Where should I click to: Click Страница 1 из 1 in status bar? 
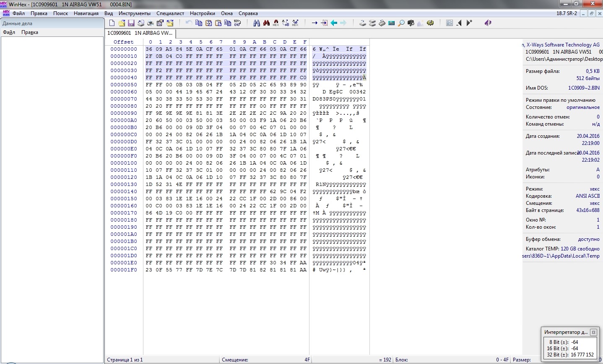(125, 360)
